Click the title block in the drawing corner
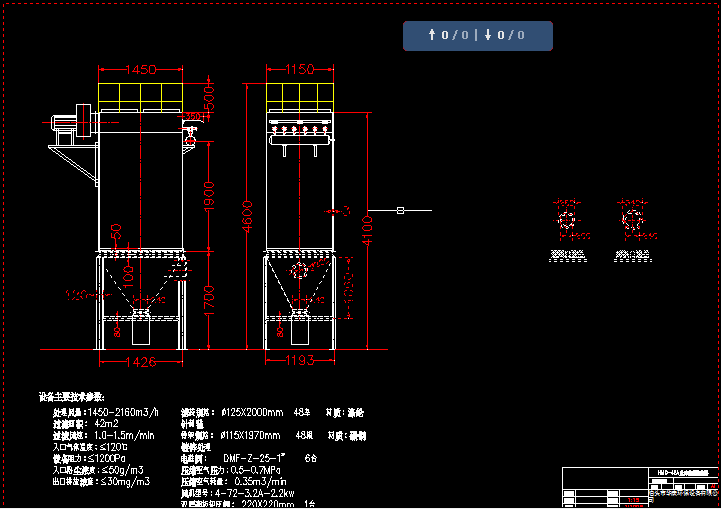The width and height of the screenshot is (721, 509). click(640, 487)
